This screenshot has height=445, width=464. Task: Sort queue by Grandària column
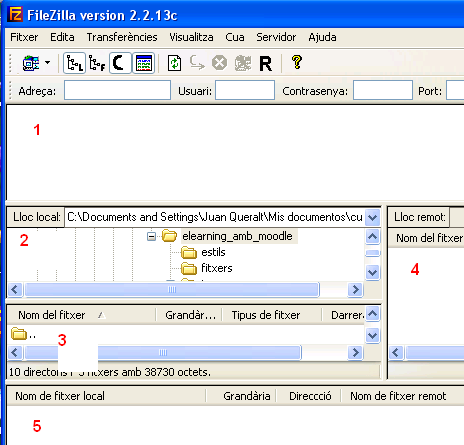(247, 396)
